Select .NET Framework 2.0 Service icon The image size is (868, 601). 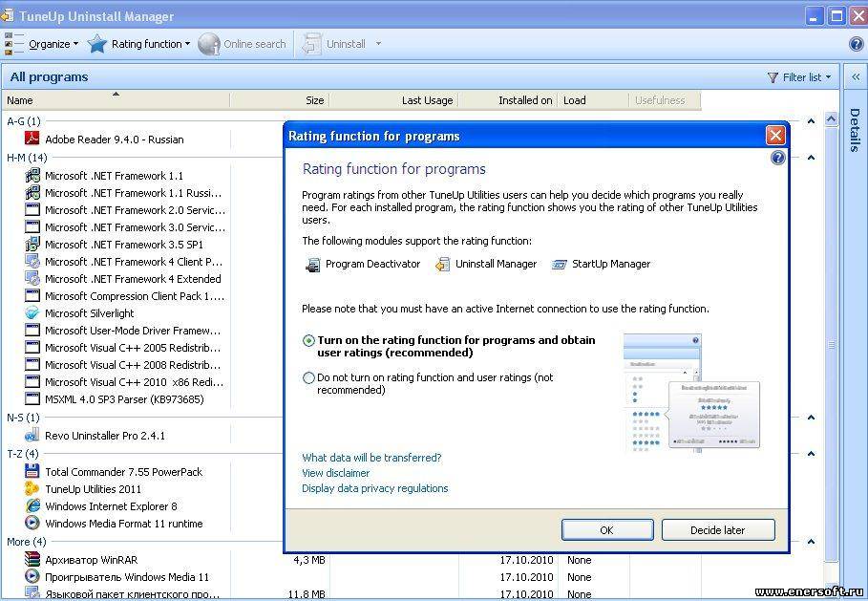click(x=32, y=210)
